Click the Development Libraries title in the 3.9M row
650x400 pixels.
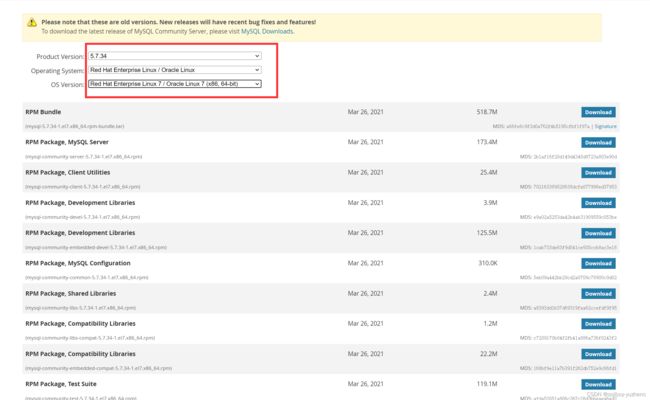[x=80, y=203]
